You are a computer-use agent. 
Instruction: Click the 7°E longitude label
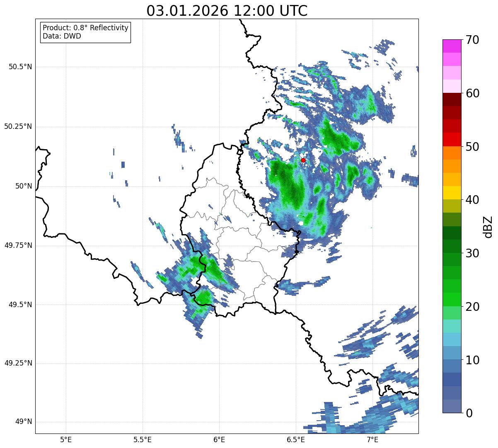tap(372, 440)
